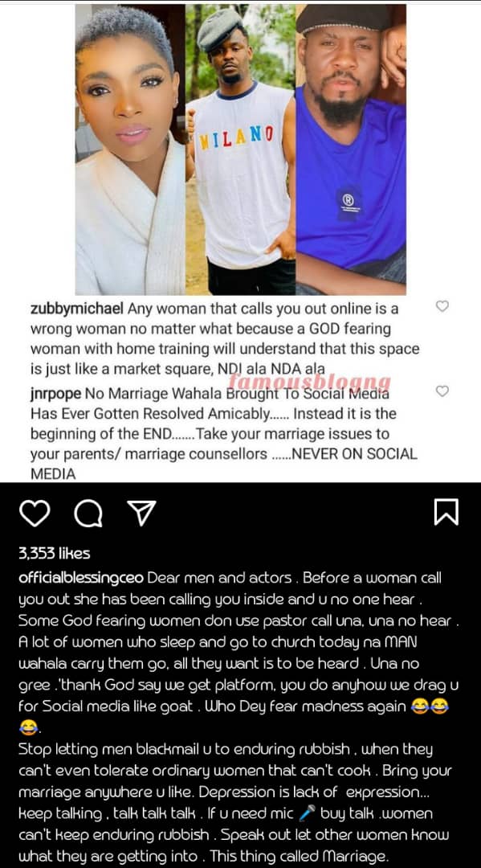This screenshot has width=481, height=868.
Task: Open comments via the speech bubble icon
Action: (88, 513)
